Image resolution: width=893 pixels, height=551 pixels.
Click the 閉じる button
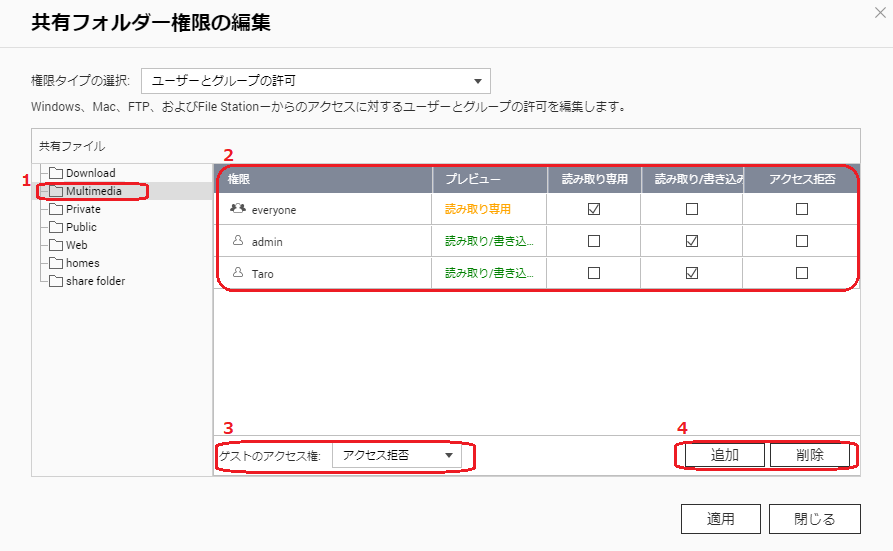pos(814,519)
